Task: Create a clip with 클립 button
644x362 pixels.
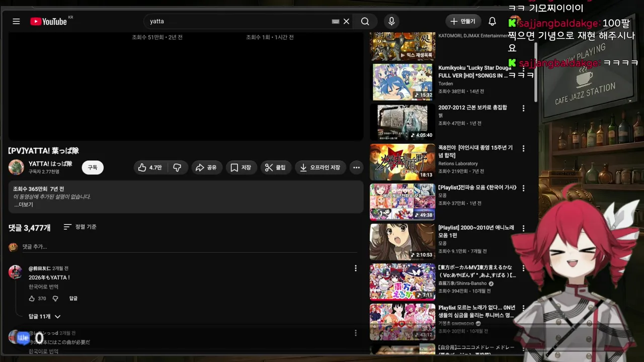Action: [x=276, y=167]
